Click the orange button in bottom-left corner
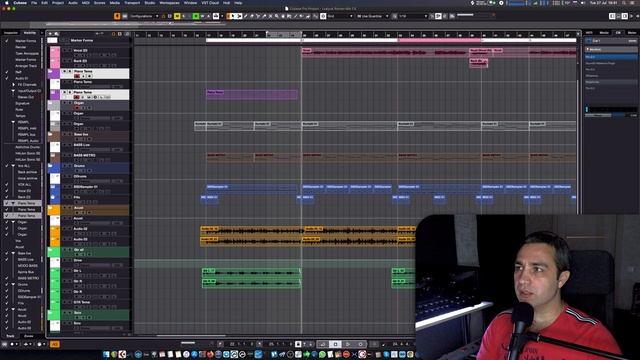The image size is (640, 360). [x=54, y=344]
